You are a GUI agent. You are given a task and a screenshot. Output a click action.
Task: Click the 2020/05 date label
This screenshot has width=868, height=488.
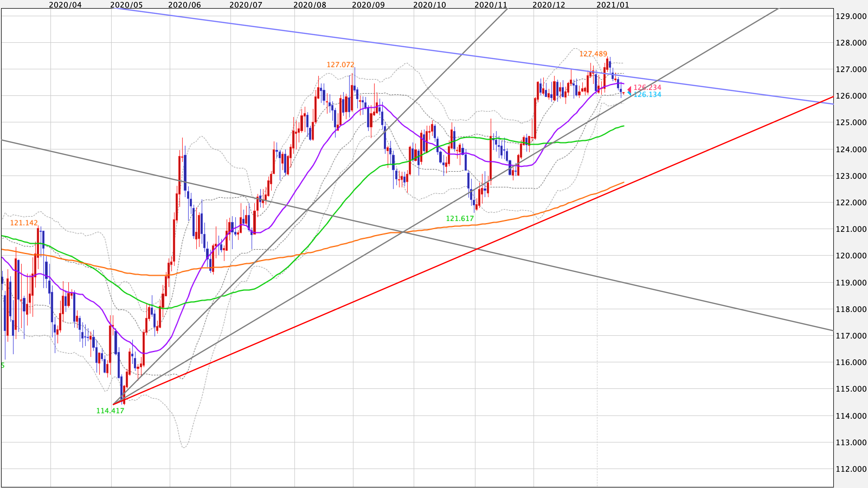tap(127, 5)
